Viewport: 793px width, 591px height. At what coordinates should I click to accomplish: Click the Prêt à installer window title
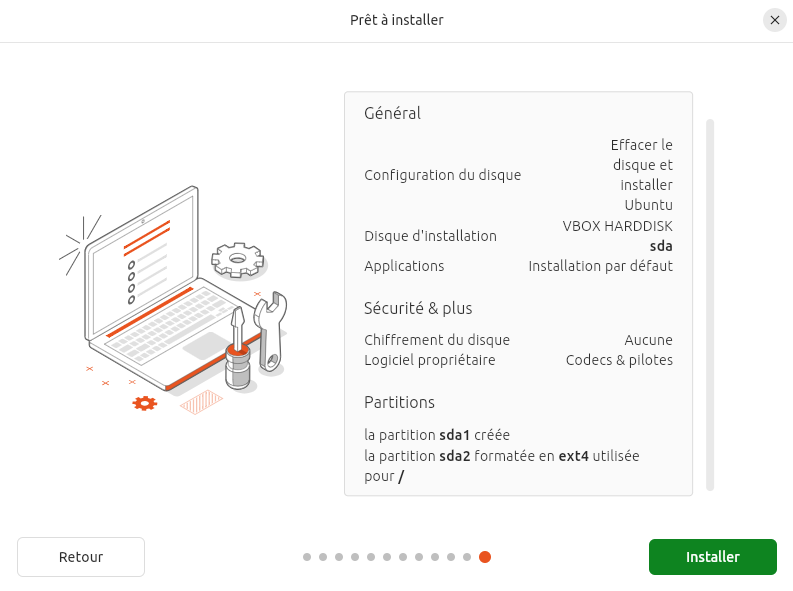pos(396,20)
